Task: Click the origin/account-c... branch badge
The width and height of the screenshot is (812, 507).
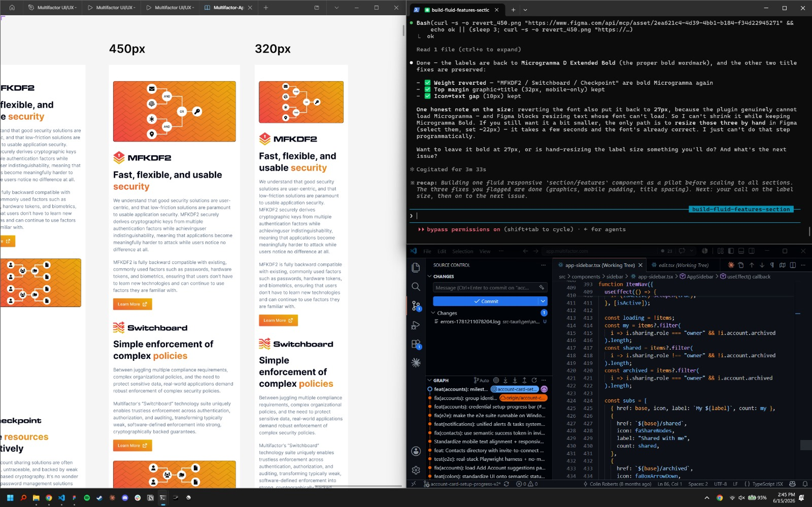Action: [x=524, y=398]
